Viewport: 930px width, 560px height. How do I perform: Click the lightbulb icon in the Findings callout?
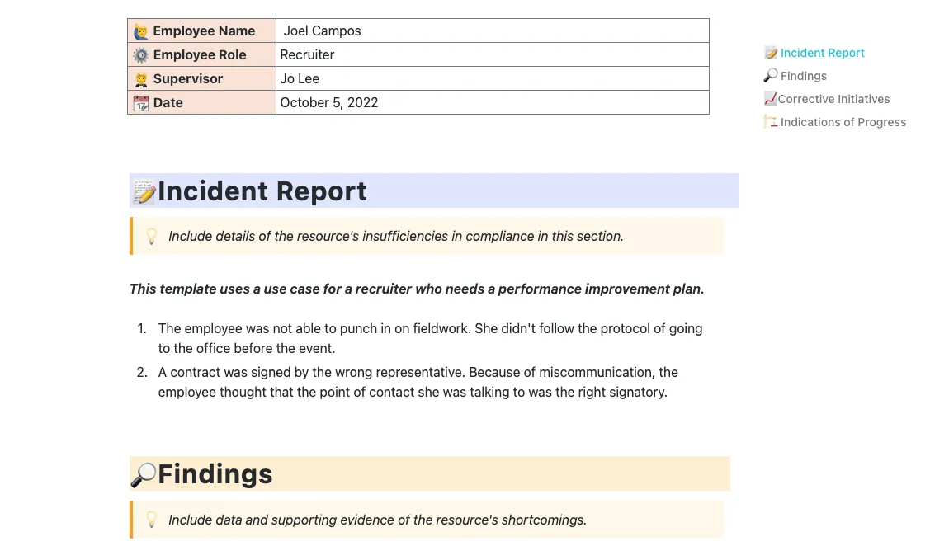tap(151, 520)
